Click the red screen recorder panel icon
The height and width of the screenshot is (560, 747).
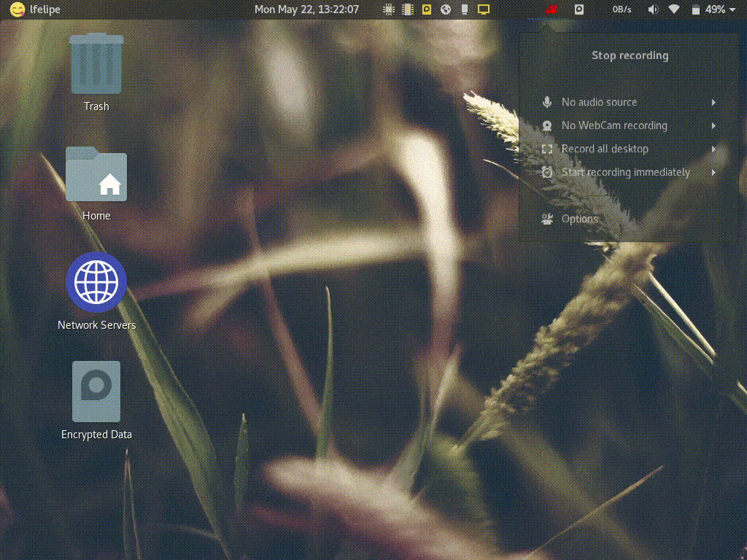click(551, 9)
